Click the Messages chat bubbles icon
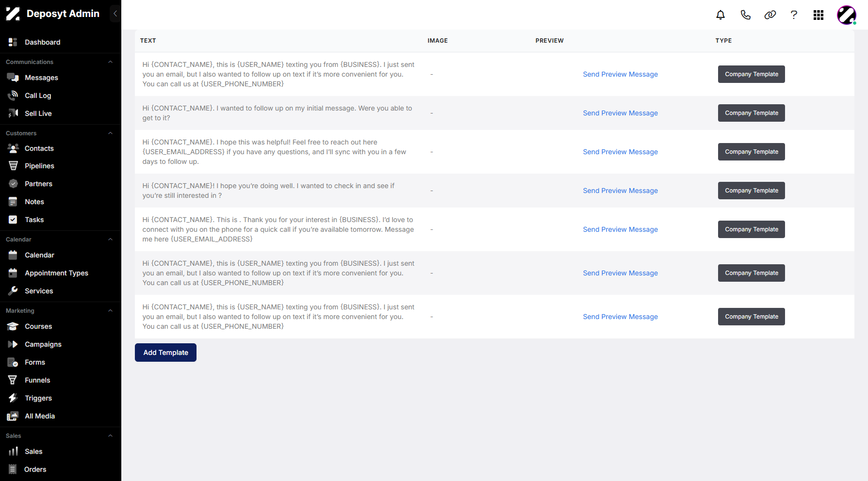Screen dimensions: 868x481 [13, 78]
